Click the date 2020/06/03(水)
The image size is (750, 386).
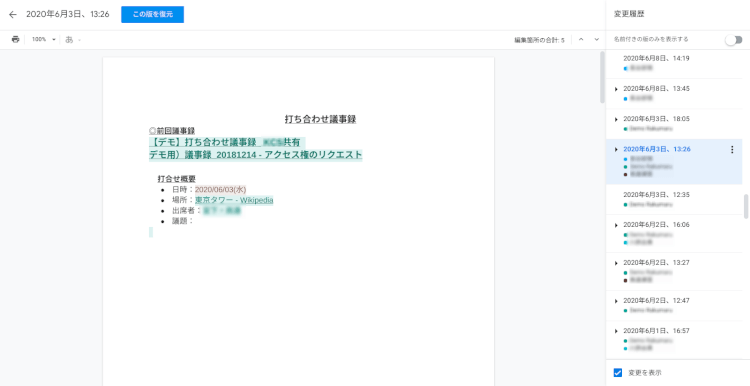pos(221,189)
